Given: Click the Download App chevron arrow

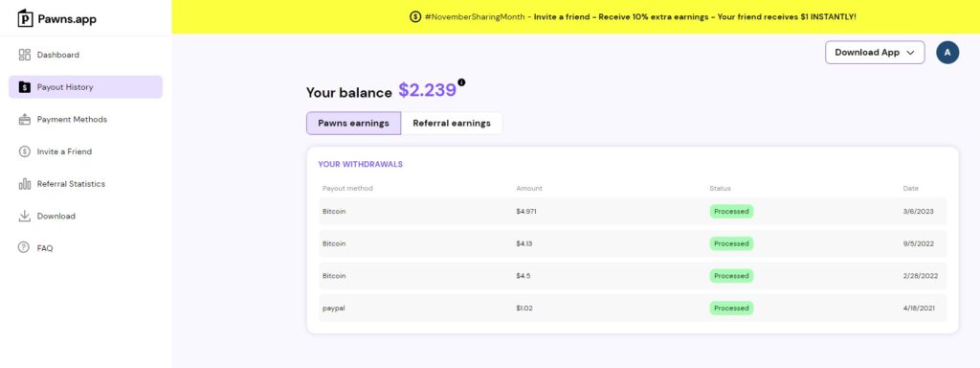Looking at the screenshot, I should pos(911,53).
